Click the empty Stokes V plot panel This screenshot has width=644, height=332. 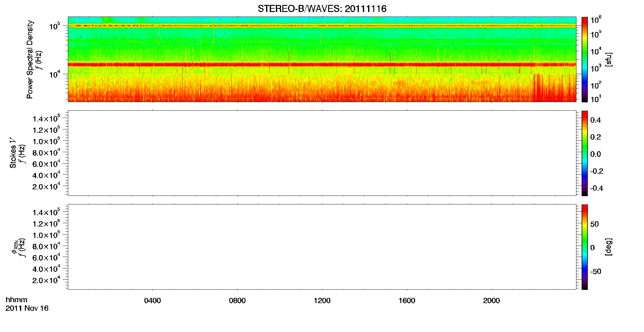(x=322, y=153)
